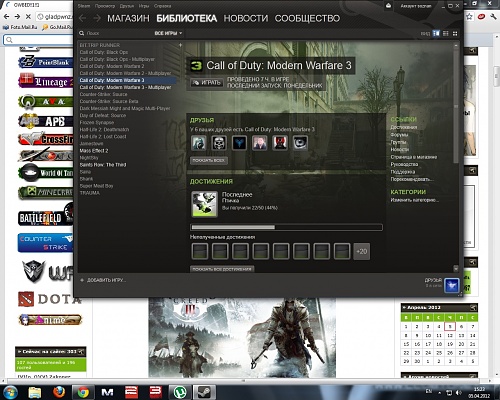Open the МАГАЗИН tab
Viewport: 500px width, 400px height.
[x=128, y=18]
